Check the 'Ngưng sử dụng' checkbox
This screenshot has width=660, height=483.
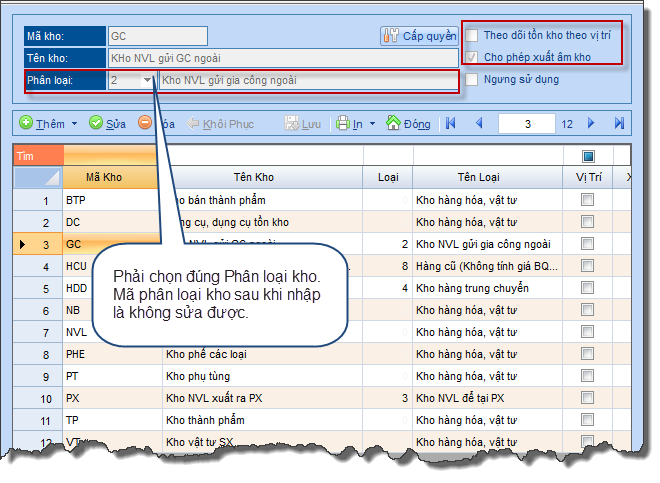pyautogui.click(x=472, y=79)
